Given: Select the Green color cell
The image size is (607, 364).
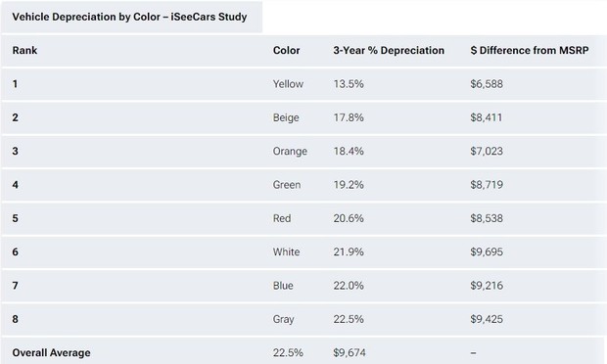Looking at the screenshot, I should [x=287, y=185].
